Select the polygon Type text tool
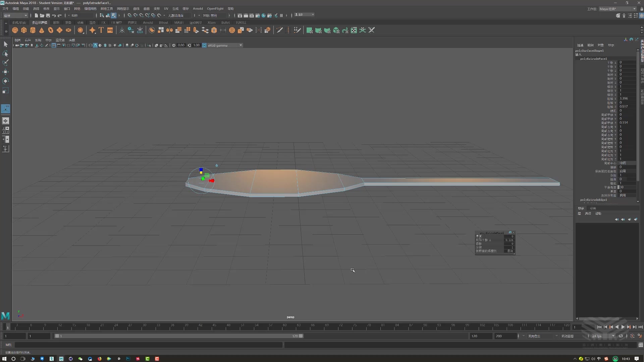644x362 pixels. [x=101, y=30]
